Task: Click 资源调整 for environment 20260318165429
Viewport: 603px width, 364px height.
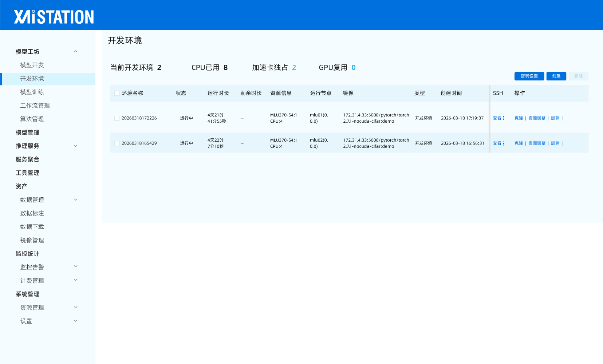Action: 537,143
